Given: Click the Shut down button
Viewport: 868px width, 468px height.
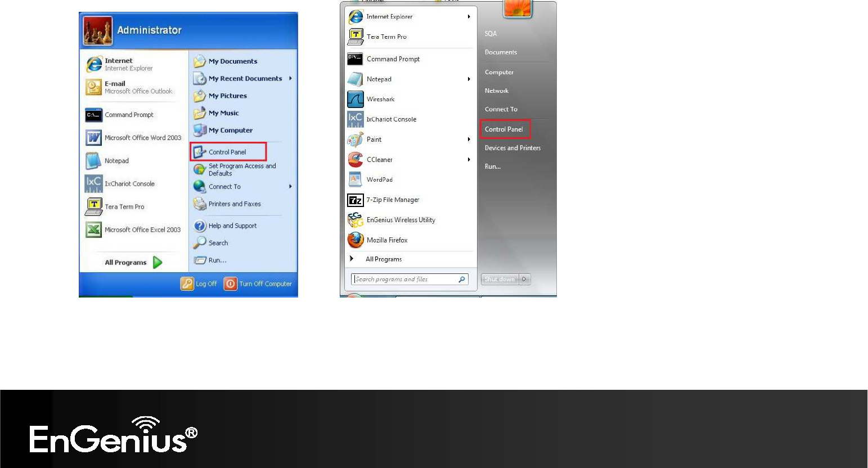Looking at the screenshot, I should pyautogui.click(x=500, y=279).
